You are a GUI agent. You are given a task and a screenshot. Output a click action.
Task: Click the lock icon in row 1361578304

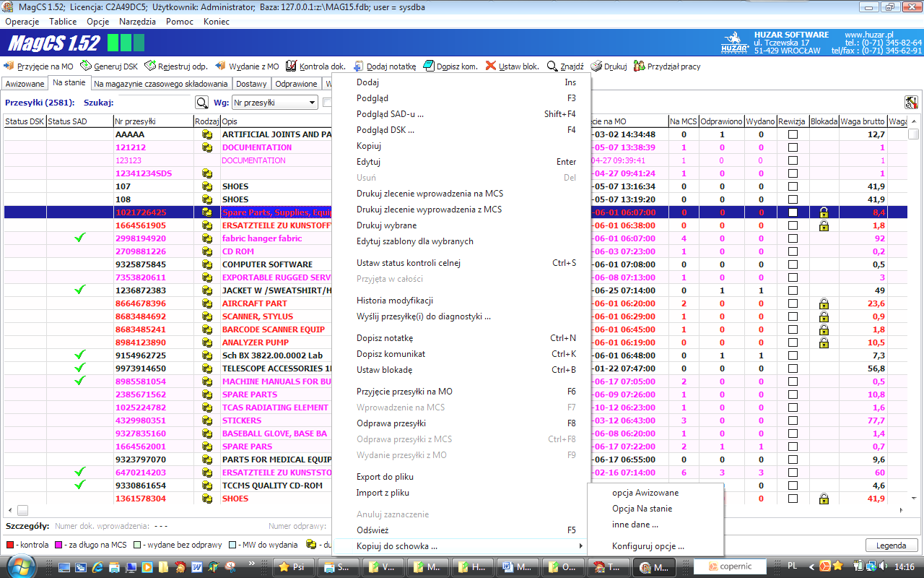(824, 499)
